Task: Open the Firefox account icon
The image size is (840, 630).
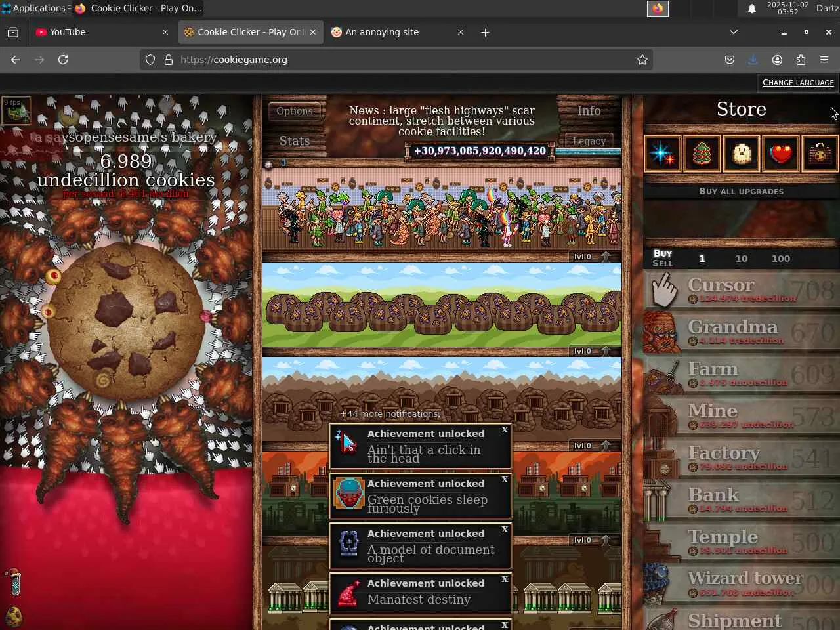Action: pyautogui.click(x=777, y=60)
